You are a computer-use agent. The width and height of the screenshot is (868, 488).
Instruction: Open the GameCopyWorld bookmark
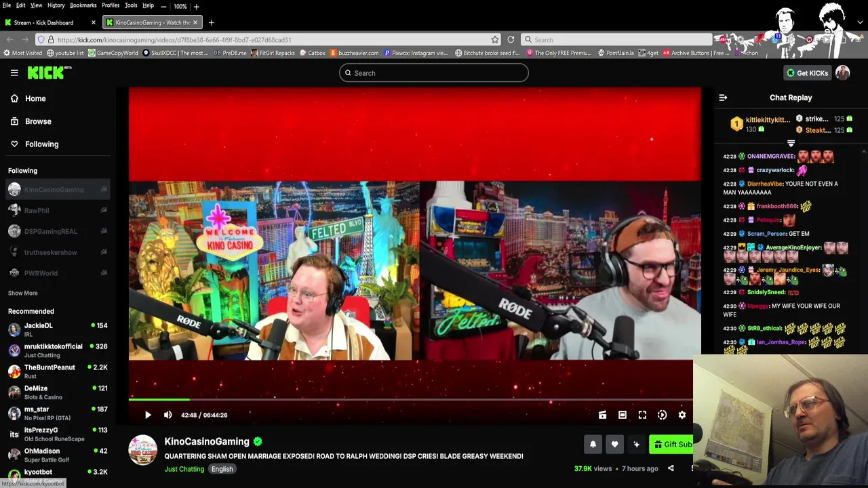pyautogui.click(x=113, y=53)
